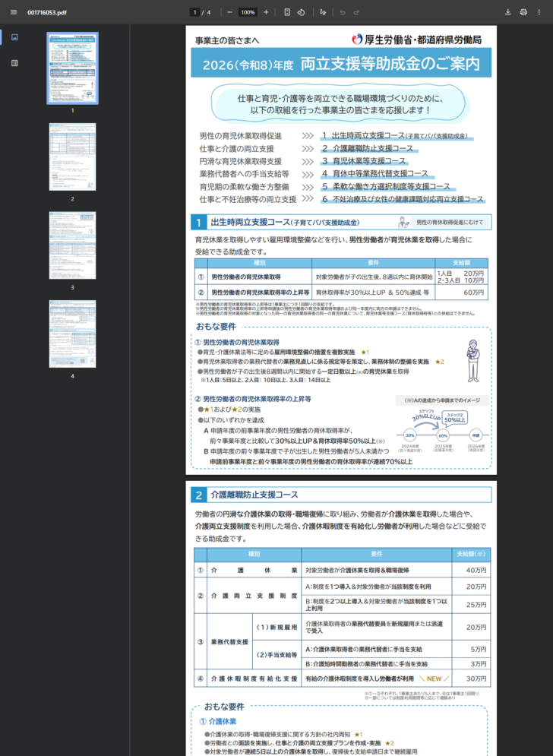Print the document
Viewport: 553px width, 756px height.
(523, 12)
